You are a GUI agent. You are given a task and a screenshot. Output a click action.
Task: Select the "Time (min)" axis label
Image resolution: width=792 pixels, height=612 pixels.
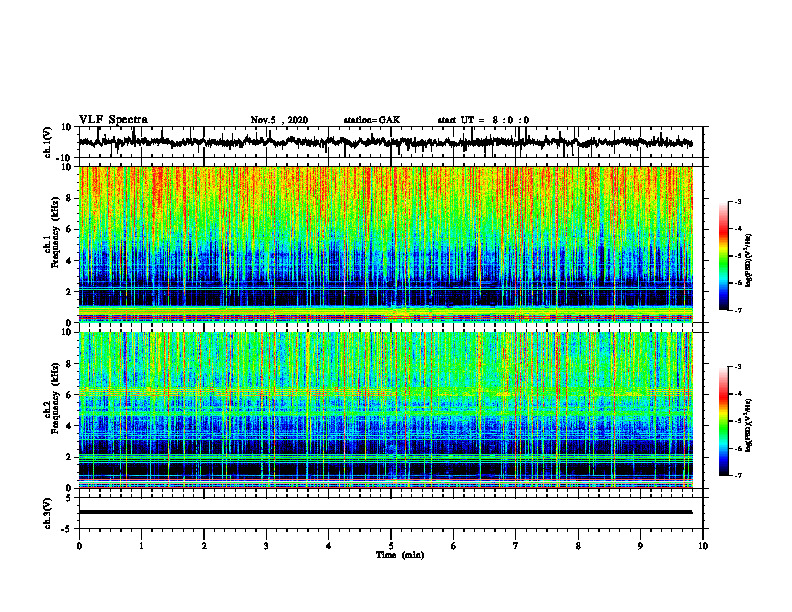[400, 555]
